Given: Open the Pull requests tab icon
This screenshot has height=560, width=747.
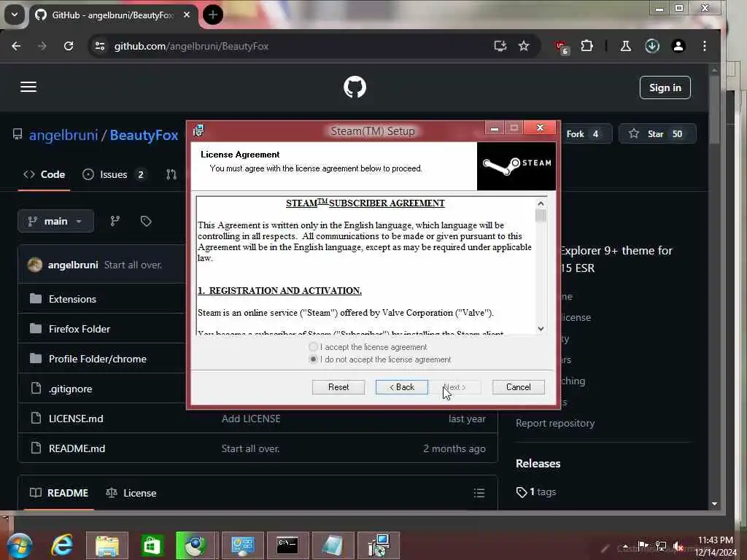Looking at the screenshot, I should pyautogui.click(x=171, y=175).
